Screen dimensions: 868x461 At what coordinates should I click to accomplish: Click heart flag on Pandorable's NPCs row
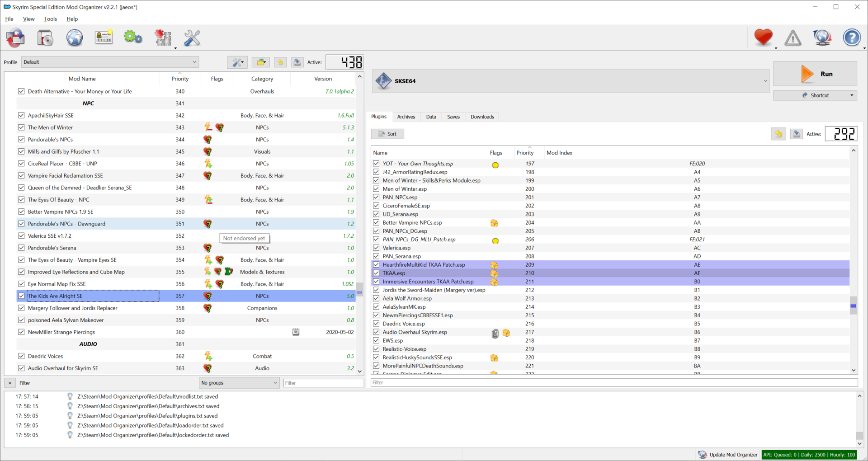point(208,140)
